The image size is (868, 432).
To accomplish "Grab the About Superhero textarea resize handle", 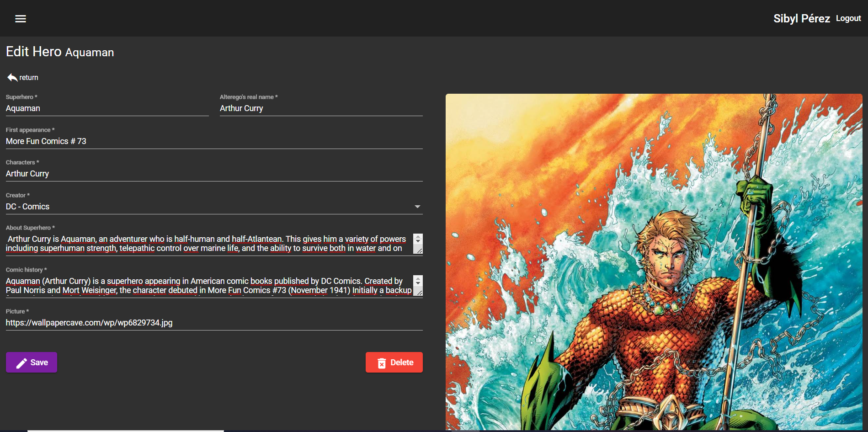I will pos(419,251).
